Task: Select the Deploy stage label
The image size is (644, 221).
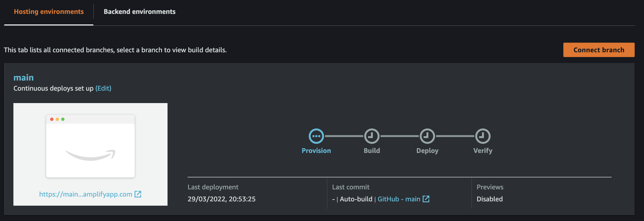Action: click(427, 151)
